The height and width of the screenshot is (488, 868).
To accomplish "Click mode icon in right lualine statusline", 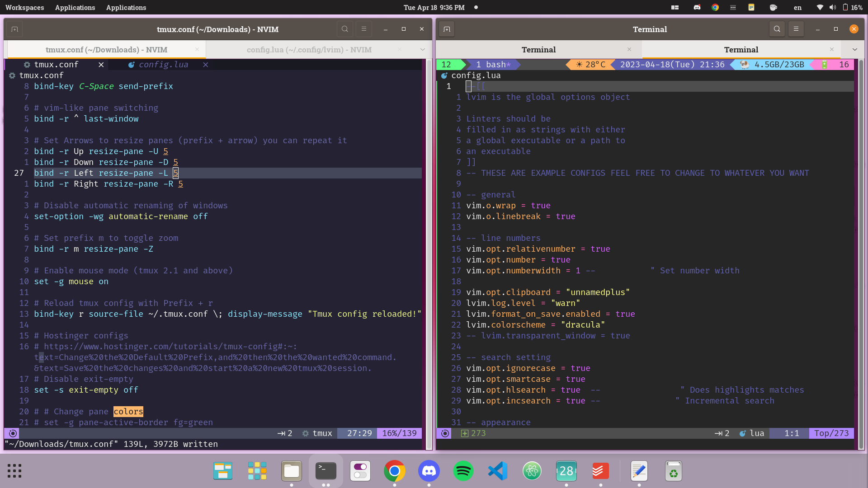I will click(x=445, y=433).
